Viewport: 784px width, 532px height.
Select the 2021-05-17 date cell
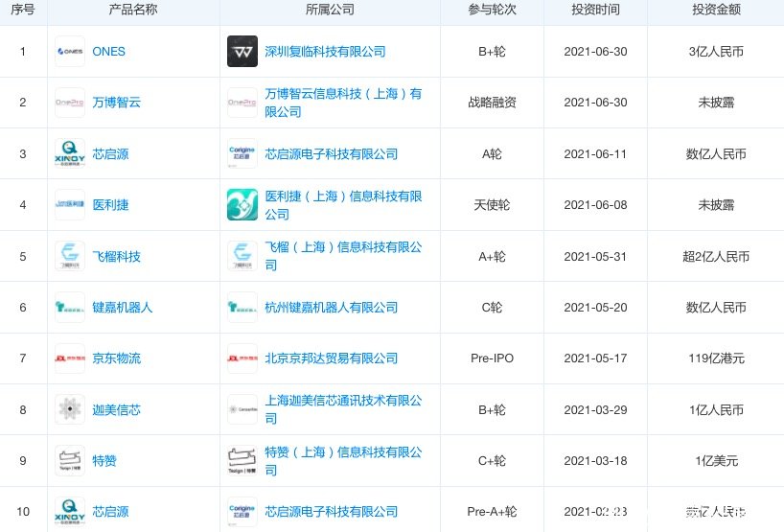(x=595, y=359)
